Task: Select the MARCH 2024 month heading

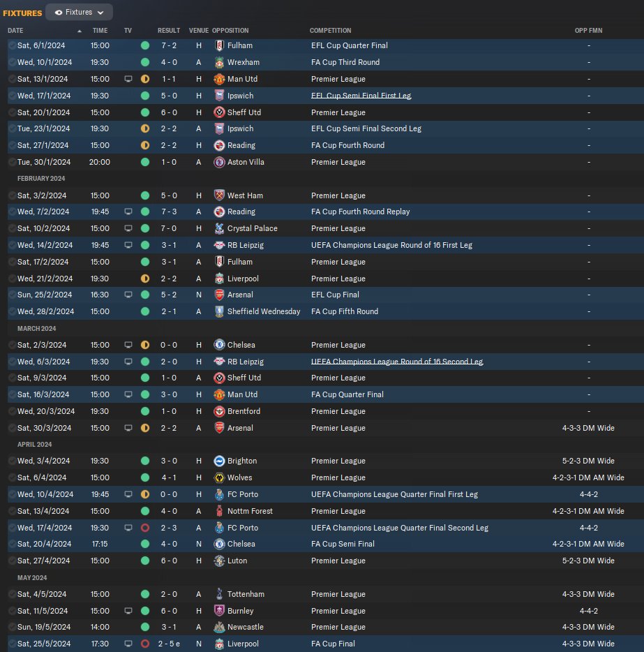Action: coord(36,329)
